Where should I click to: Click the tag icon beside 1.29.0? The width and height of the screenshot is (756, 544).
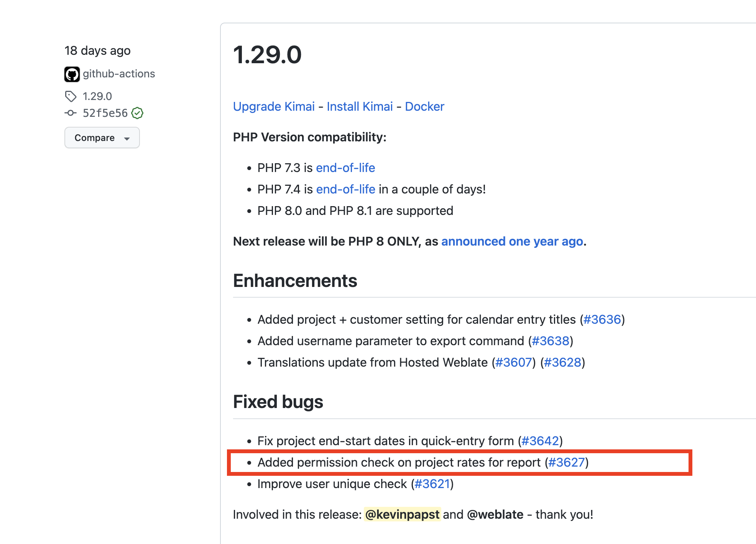71,97
